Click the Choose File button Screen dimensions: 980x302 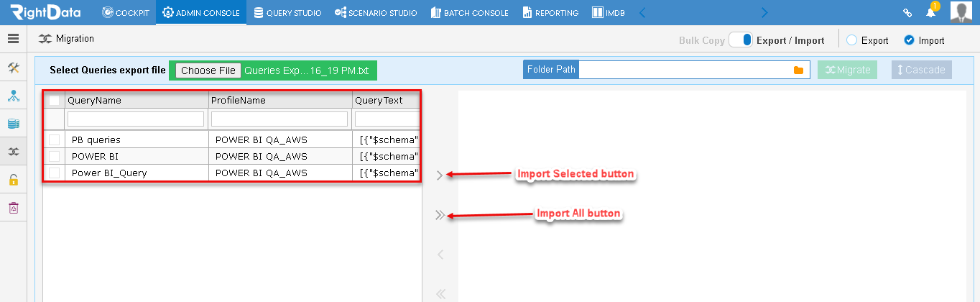click(208, 70)
